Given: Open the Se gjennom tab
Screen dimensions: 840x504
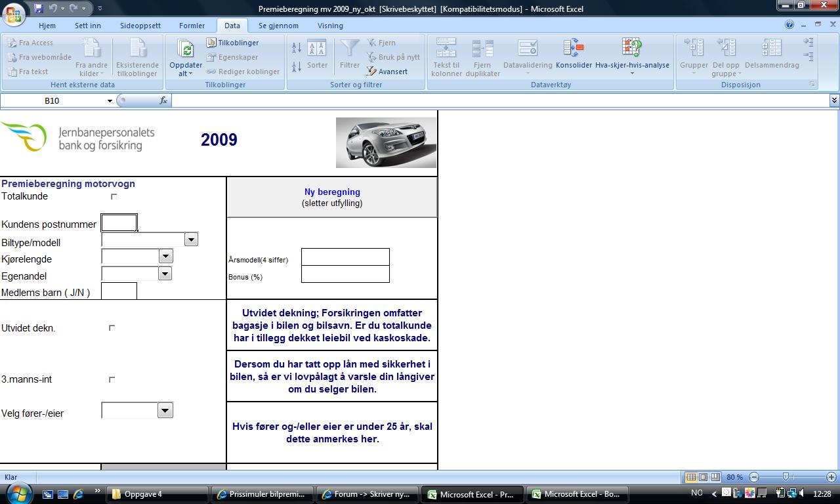Looking at the screenshot, I should point(278,26).
